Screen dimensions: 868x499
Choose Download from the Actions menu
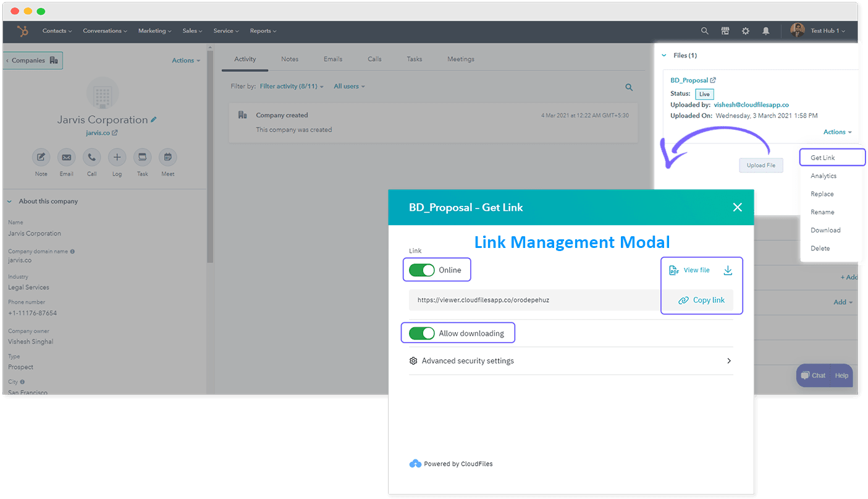point(825,230)
